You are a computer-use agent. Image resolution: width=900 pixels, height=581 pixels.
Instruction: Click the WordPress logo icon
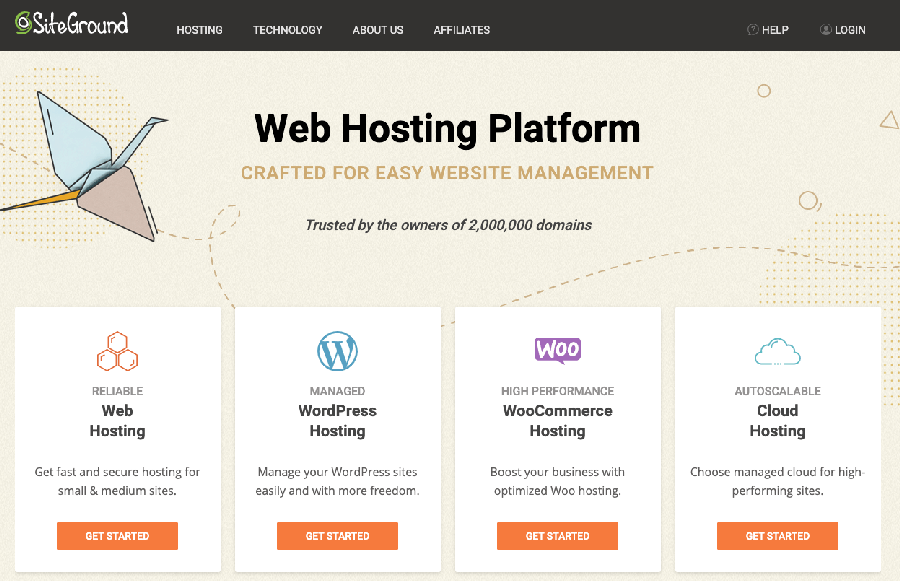(x=337, y=351)
